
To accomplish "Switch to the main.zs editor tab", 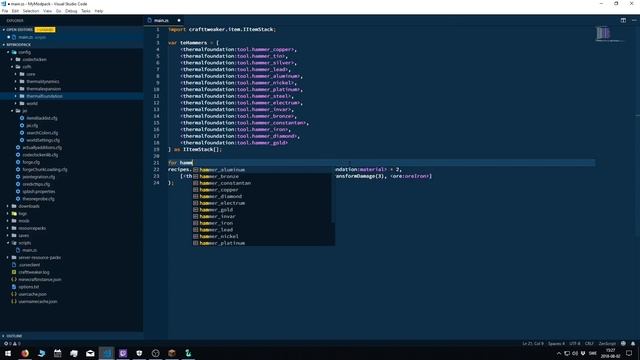I will click(164, 20).
